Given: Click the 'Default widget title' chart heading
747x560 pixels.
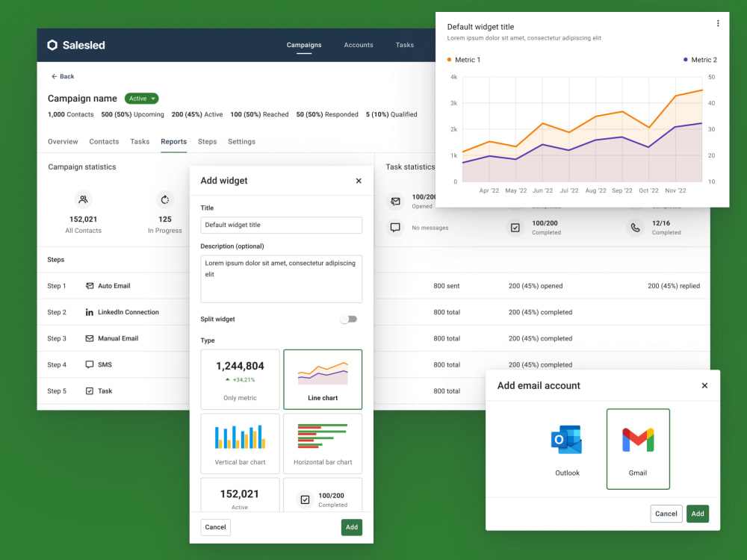Looking at the screenshot, I should (x=480, y=27).
